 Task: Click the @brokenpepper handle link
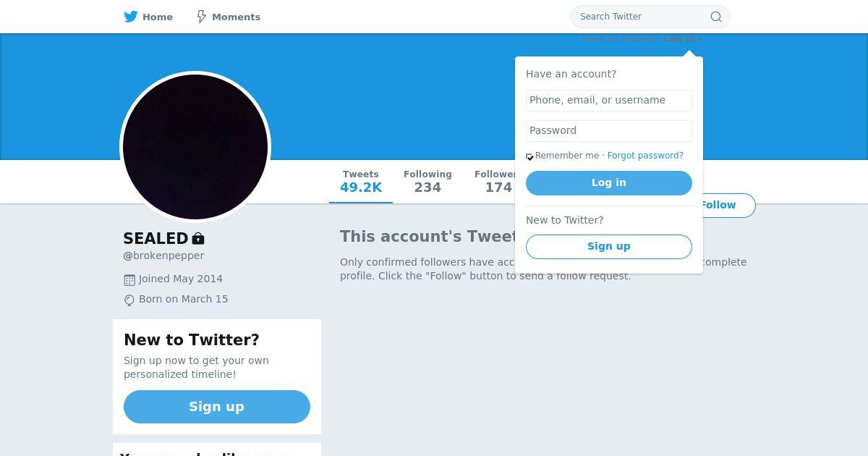(163, 256)
